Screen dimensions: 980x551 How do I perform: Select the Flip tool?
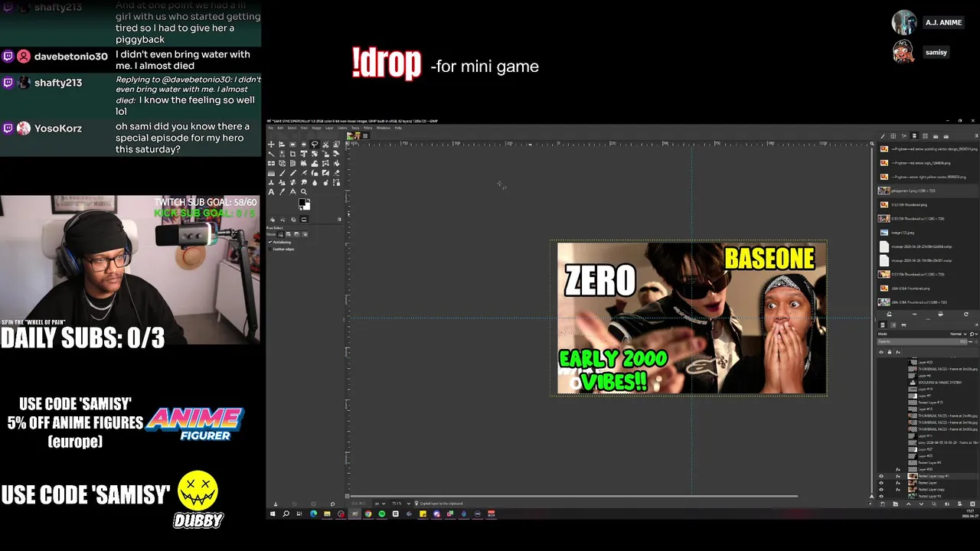tap(271, 163)
